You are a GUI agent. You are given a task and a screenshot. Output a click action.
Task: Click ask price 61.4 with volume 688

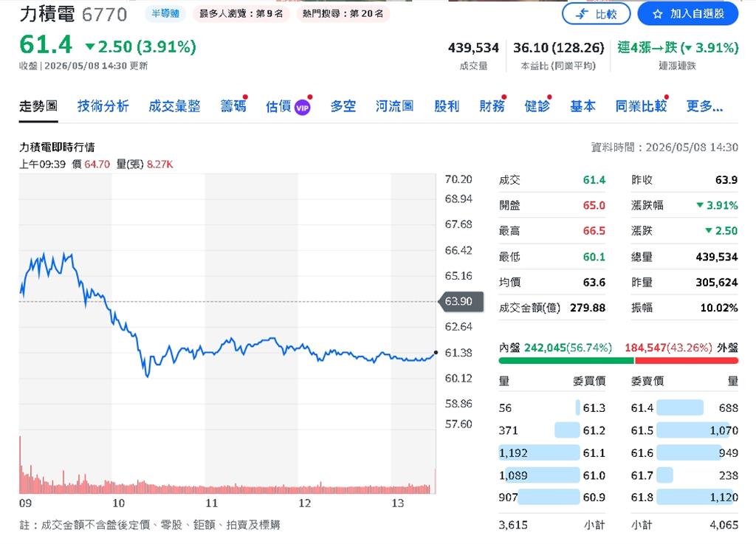click(x=684, y=407)
